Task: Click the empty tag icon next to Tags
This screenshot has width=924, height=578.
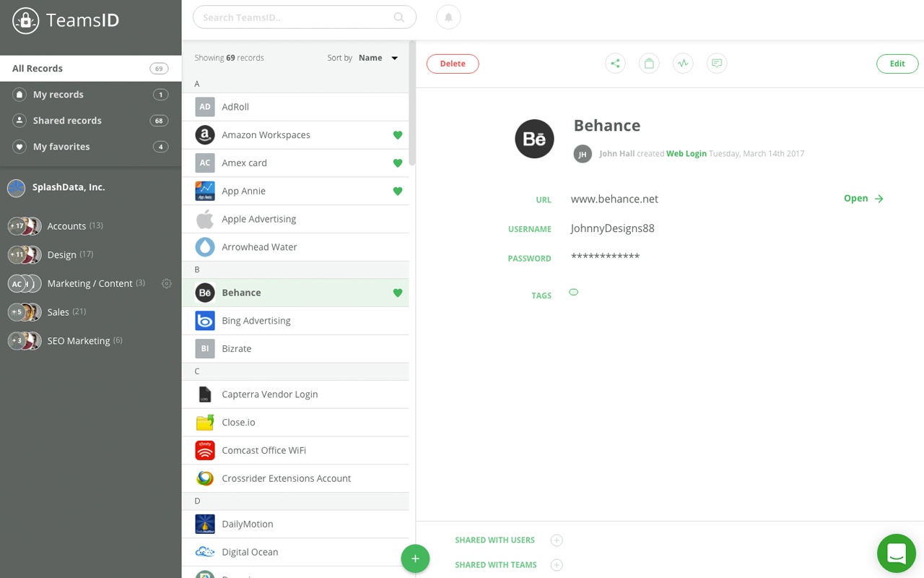Action: tap(574, 293)
